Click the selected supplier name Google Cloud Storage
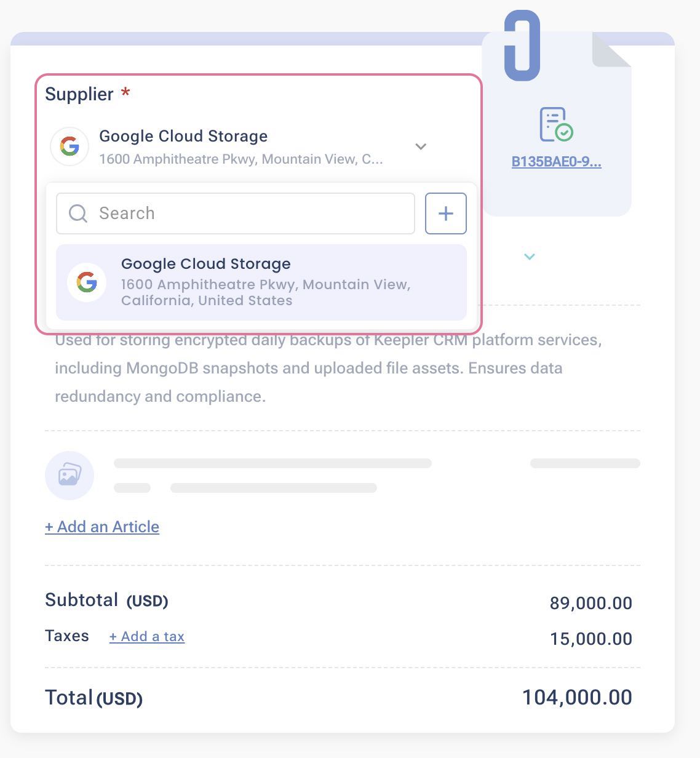Screen dimensions: 700x758 point(183,136)
